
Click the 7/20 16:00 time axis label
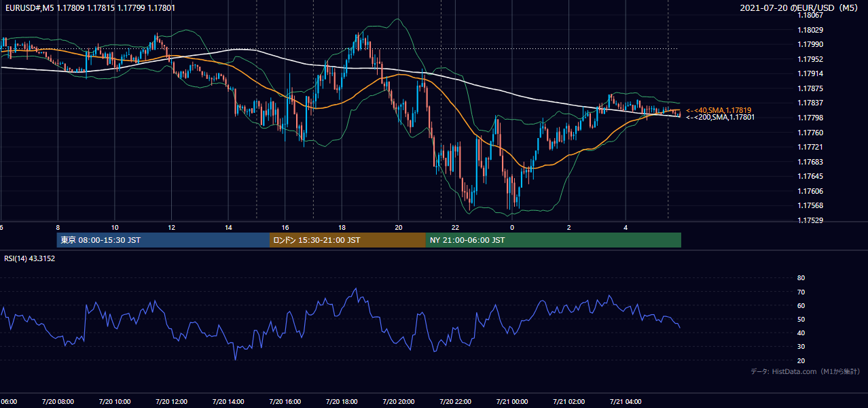(x=285, y=401)
